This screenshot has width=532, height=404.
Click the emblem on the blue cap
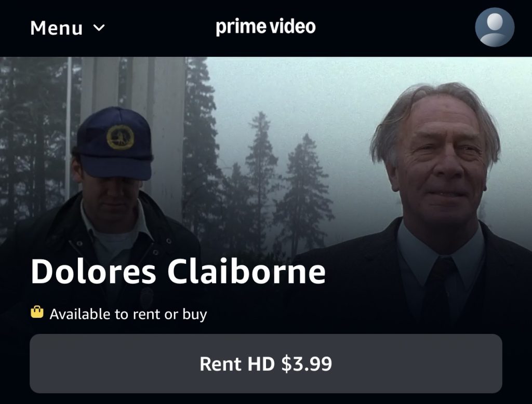pos(120,138)
